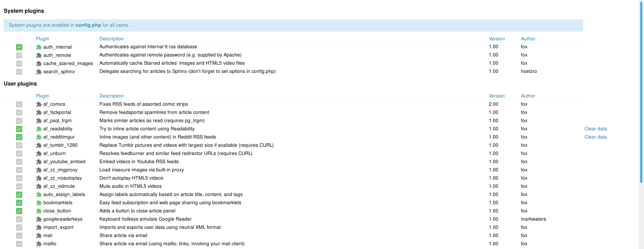The height and width of the screenshot is (249, 644).
Task: Enable the import_export plugin checkbox
Action: pos(19,227)
